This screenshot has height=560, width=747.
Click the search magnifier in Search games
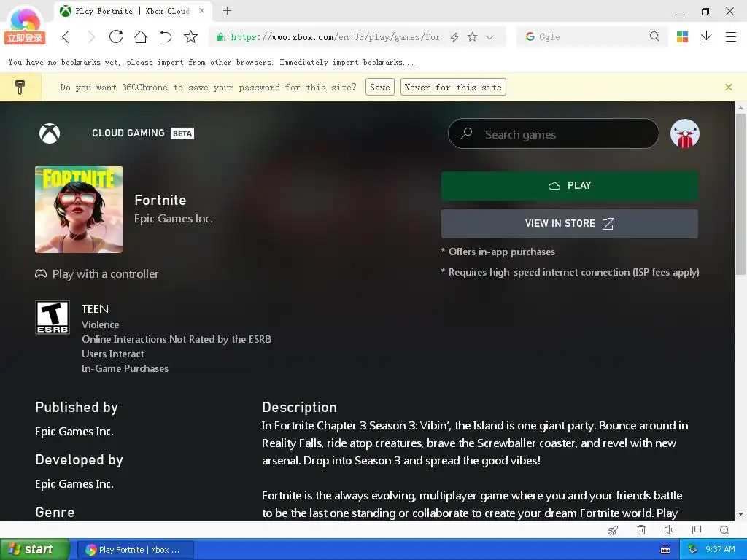point(466,133)
